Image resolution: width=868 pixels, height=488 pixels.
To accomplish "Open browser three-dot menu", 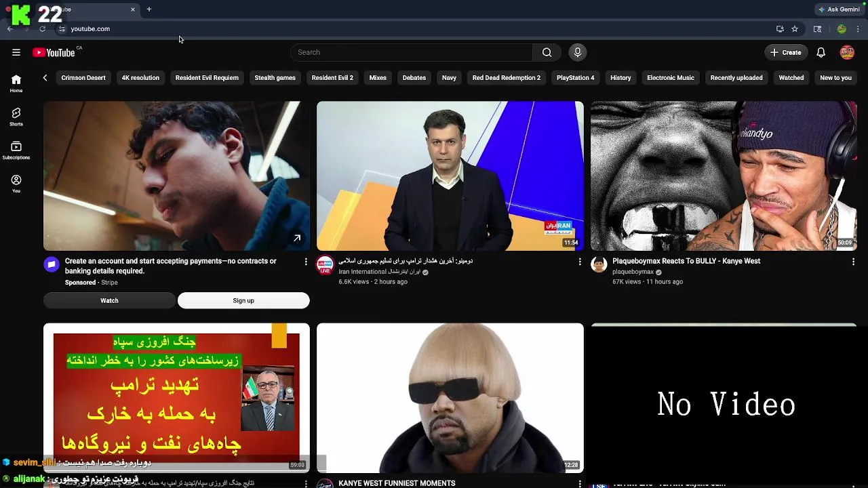I will click(x=858, y=29).
